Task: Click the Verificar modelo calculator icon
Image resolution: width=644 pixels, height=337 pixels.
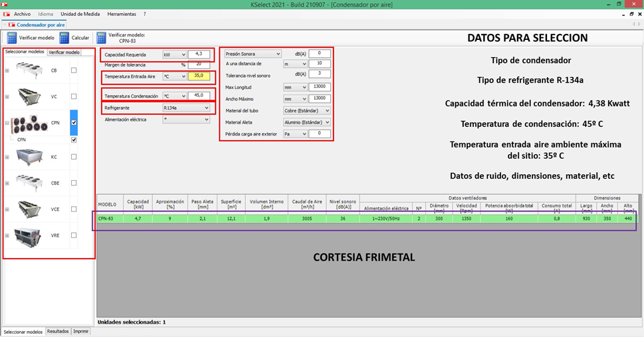Action: [11, 38]
